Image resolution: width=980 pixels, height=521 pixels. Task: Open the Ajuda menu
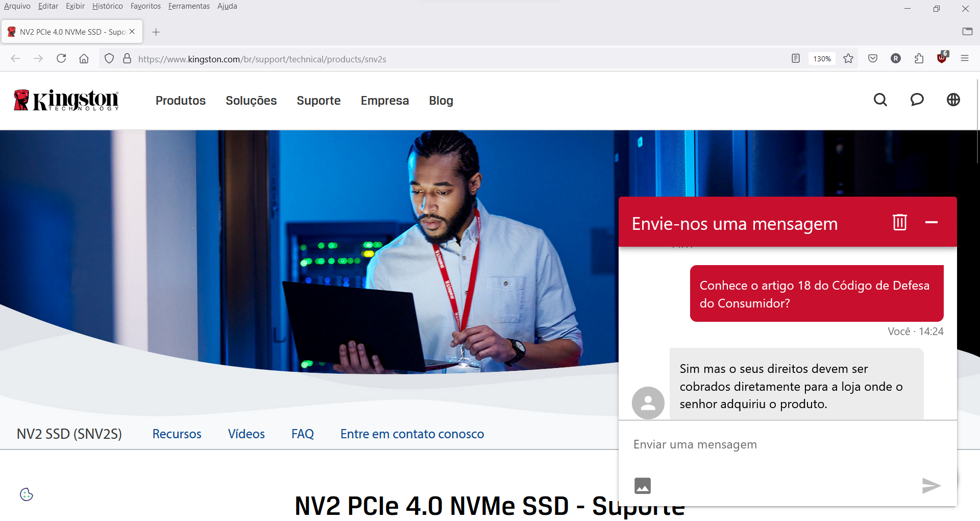(x=227, y=6)
